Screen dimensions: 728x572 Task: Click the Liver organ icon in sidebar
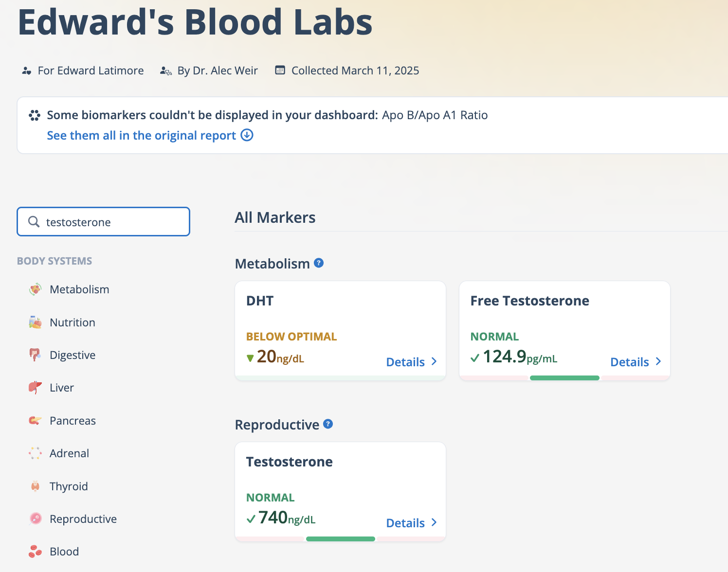click(x=35, y=388)
